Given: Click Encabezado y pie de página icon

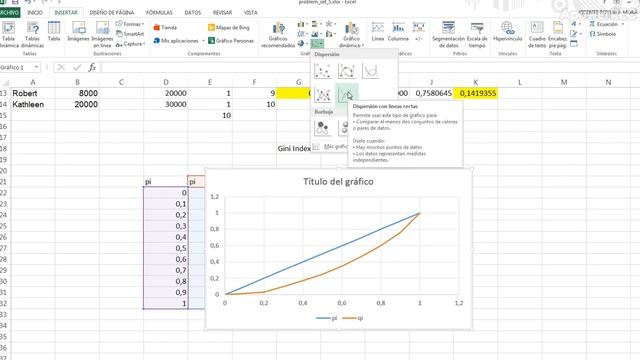Looking at the screenshot, I should [x=557, y=35].
